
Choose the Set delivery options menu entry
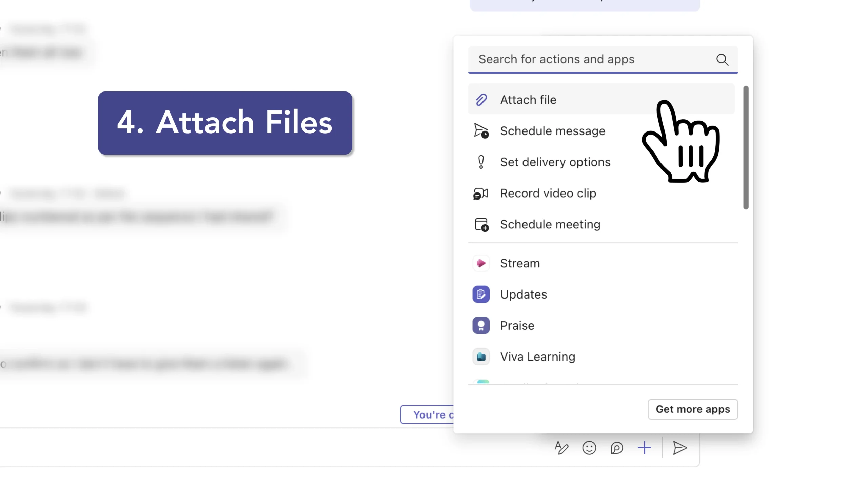[x=555, y=162]
